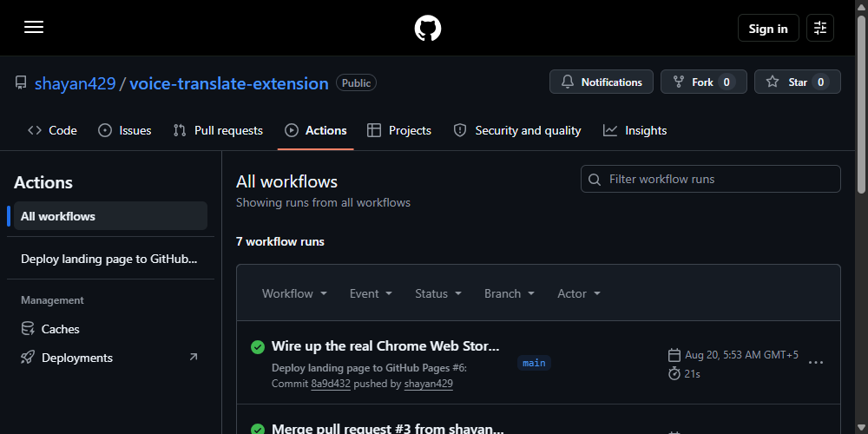Select All workflows in sidebar

pos(110,216)
